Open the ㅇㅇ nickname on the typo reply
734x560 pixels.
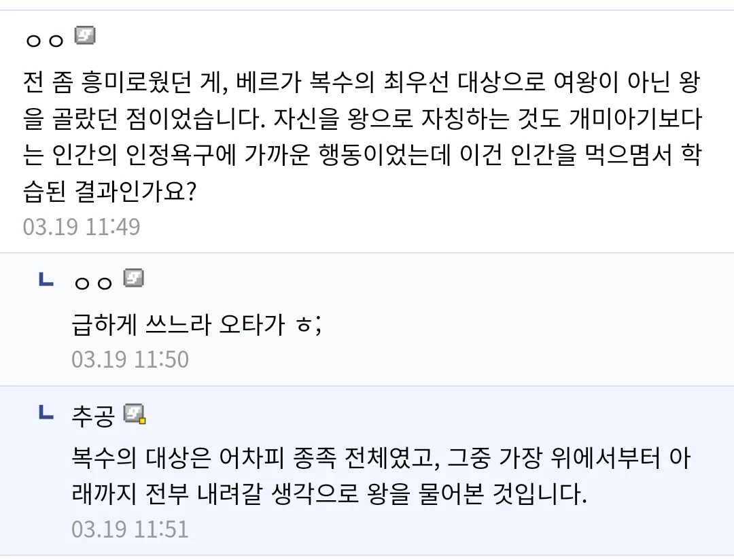point(93,282)
